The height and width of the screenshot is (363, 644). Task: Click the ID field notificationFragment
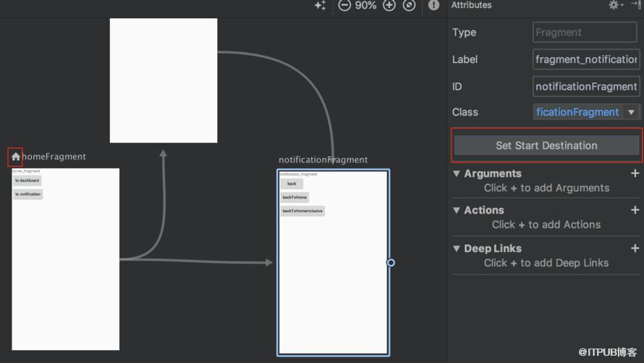coord(586,86)
